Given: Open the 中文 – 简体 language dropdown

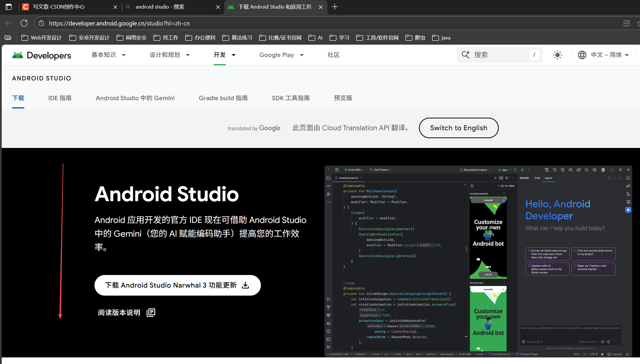Looking at the screenshot, I should [603, 55].
